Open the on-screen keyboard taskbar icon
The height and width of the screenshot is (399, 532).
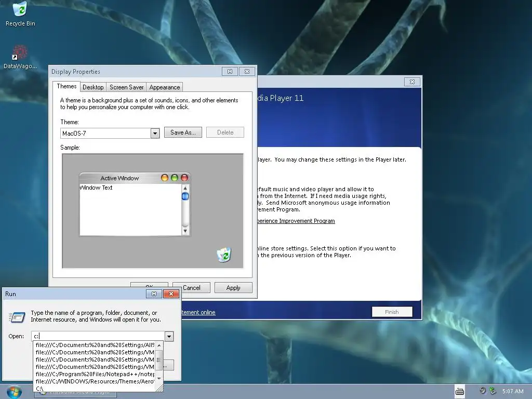(x=460, y=392)
